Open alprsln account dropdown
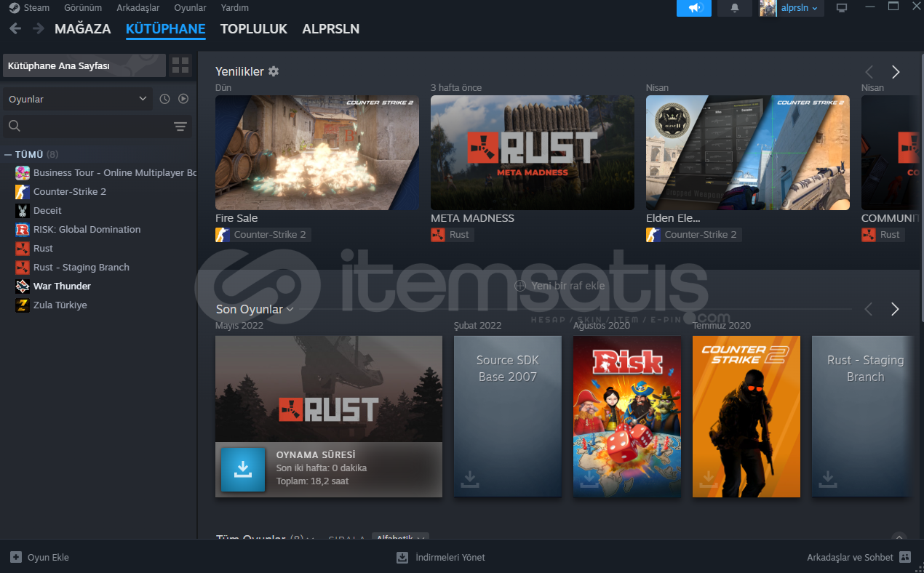This screenshot has width=924, height=573. [x=799, y=8]
